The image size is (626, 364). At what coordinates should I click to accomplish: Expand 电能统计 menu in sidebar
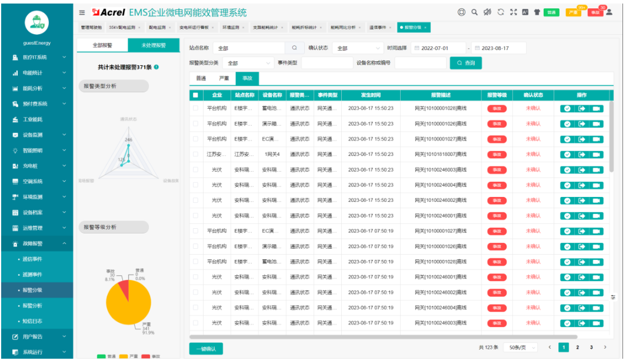click(x=36, y=73)
